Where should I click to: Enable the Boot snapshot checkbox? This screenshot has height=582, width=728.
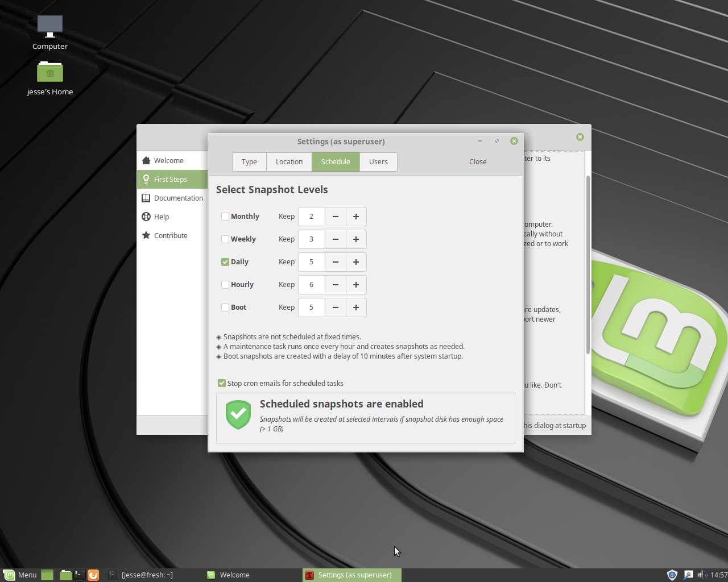225,307
